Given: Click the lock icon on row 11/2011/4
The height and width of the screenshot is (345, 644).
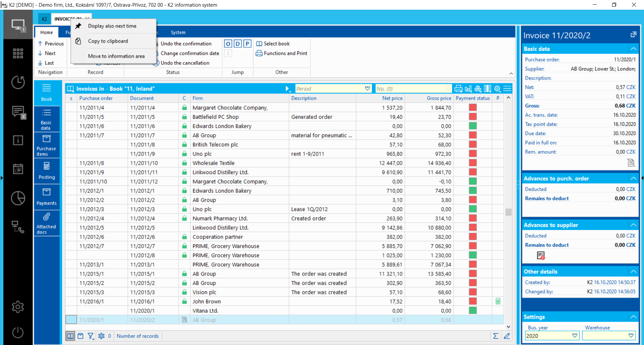Looking at the screenshot, I should [184, 107].
